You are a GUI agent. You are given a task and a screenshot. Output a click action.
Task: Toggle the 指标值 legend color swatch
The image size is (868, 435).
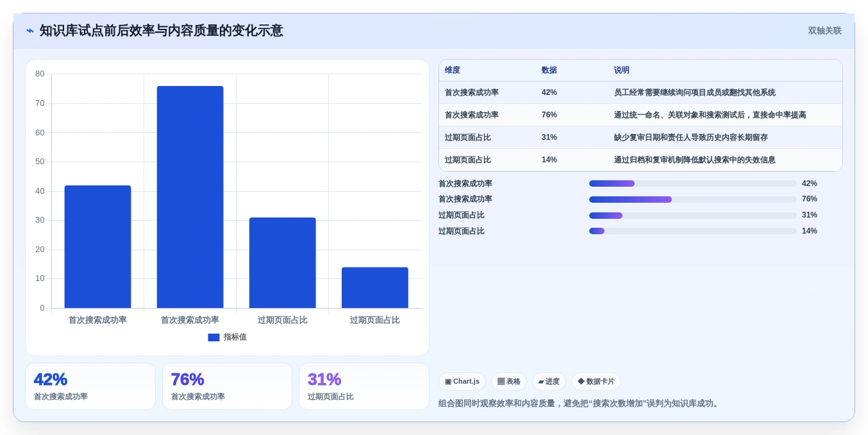tap(213, 337)
